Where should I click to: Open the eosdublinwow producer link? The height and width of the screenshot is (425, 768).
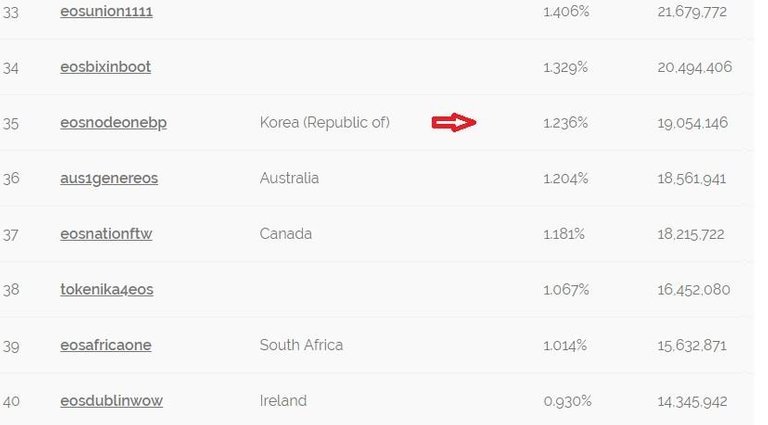pyautogui.click(x=111, y=401)
